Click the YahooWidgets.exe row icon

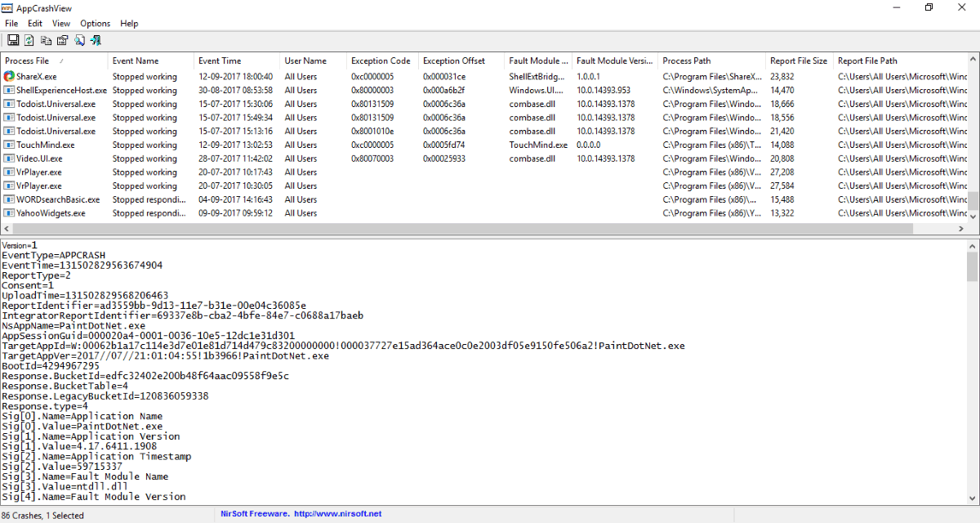[x=10, y=213]
